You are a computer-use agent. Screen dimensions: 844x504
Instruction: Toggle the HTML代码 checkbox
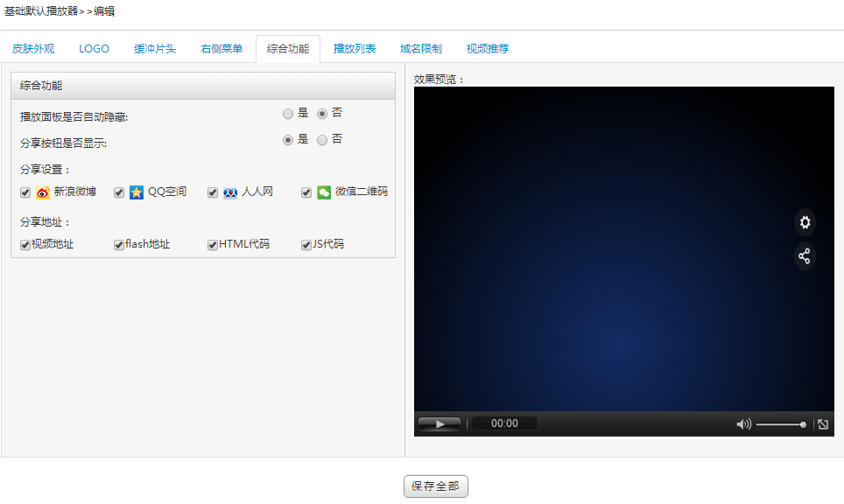(213, 245)
